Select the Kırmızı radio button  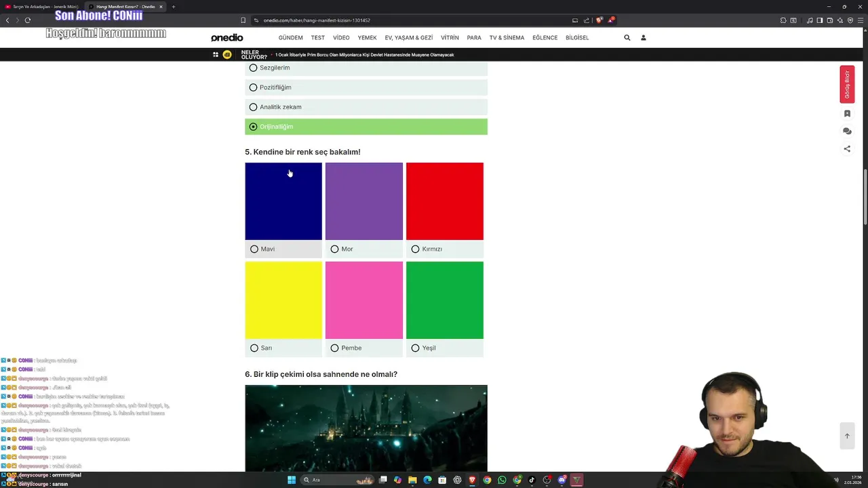pos(416,249)
